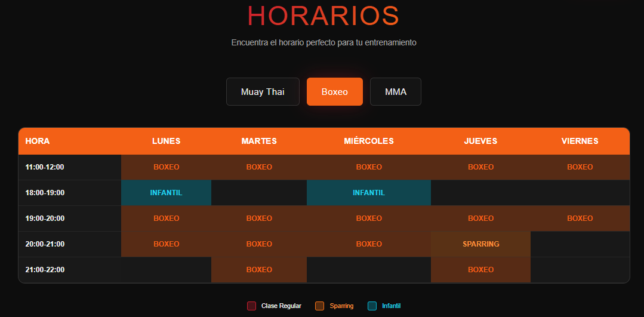Click Martes 20:00-21:00 BOXEO cell

pyautogui.click(x=259, y=244)
